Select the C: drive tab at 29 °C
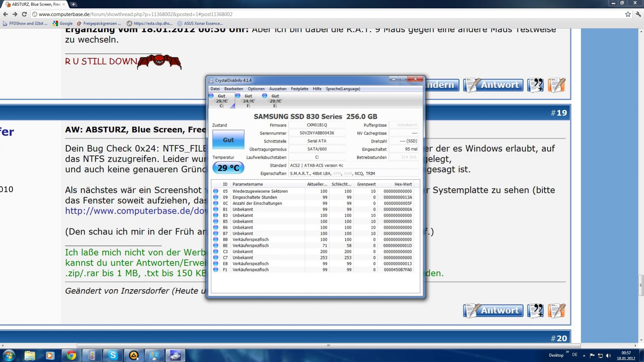This screenshot has width=644, height=362. coord(221,101)
